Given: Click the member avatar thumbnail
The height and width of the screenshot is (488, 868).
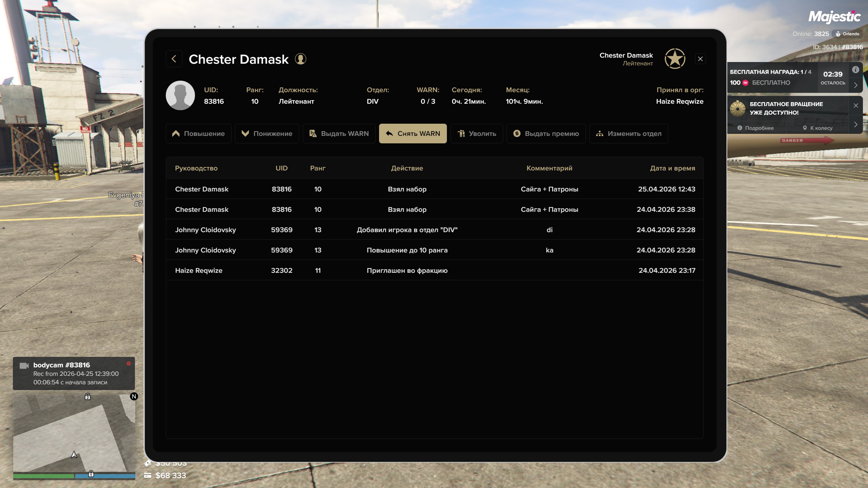Looking at the screenshot, I should click(x=180, y=96).
